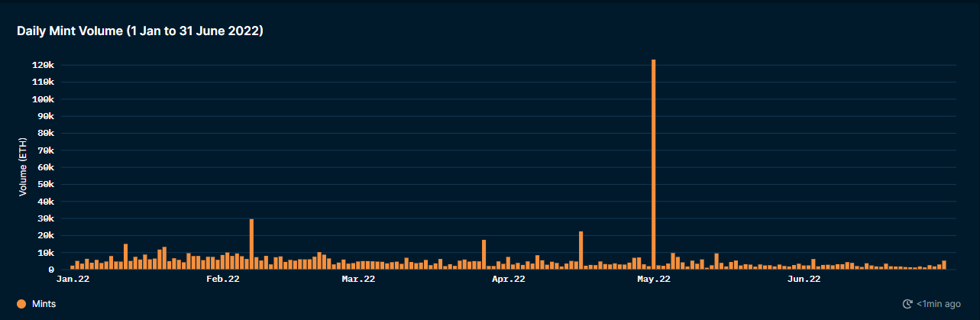Click the 15k spike bar in January
Viewport: 980px width, 320px height.
coord(125,257)
